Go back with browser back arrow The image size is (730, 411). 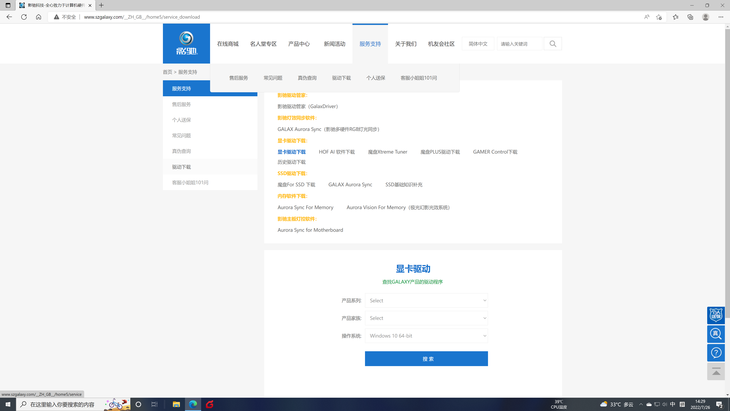click(x=9, y=17)
